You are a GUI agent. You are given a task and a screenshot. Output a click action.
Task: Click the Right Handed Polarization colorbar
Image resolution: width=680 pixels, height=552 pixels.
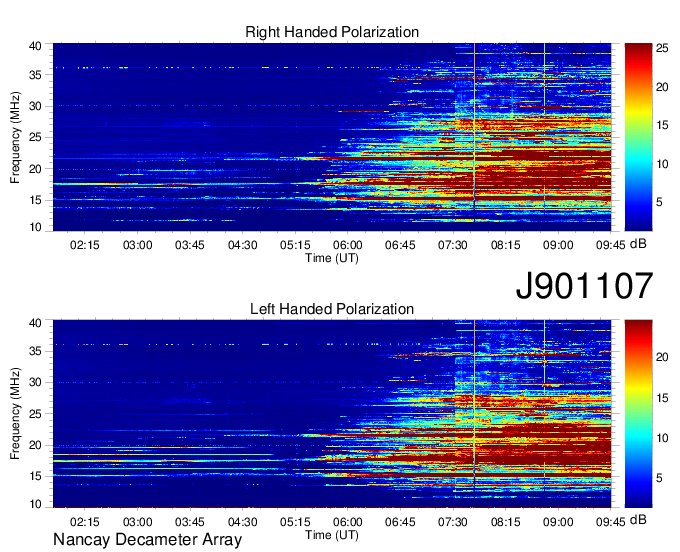pos(638,137)
